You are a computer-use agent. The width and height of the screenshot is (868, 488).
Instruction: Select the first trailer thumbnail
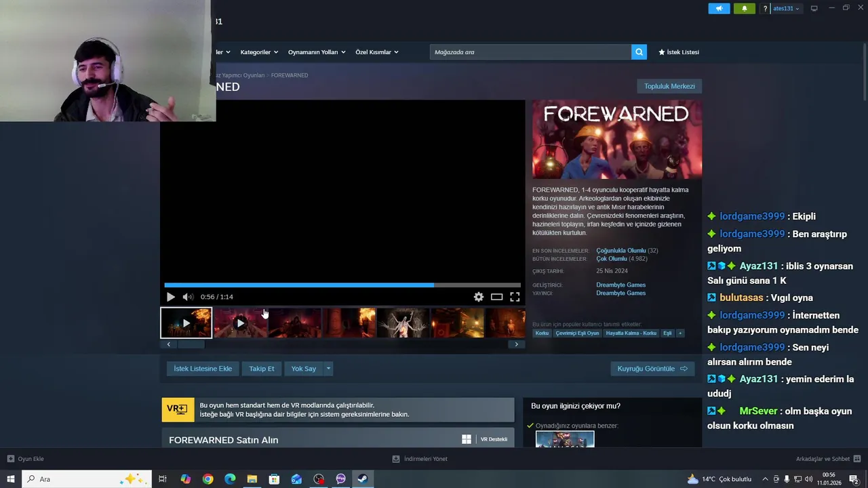pos(186,323)
